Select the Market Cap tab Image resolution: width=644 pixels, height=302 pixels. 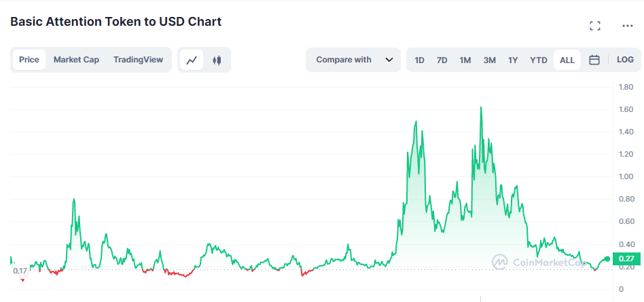(x=76, y=60)
